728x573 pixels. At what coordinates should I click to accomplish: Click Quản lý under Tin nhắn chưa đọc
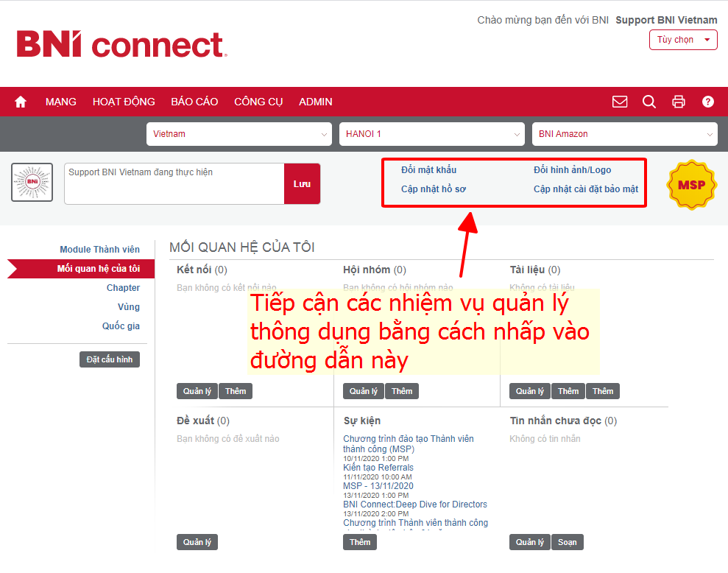[530, 542]
